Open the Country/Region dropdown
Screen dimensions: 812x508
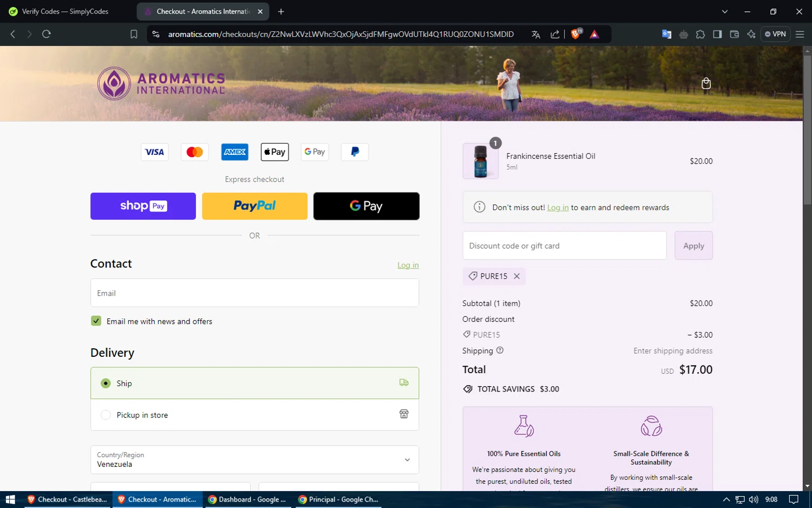pos(254,460)
